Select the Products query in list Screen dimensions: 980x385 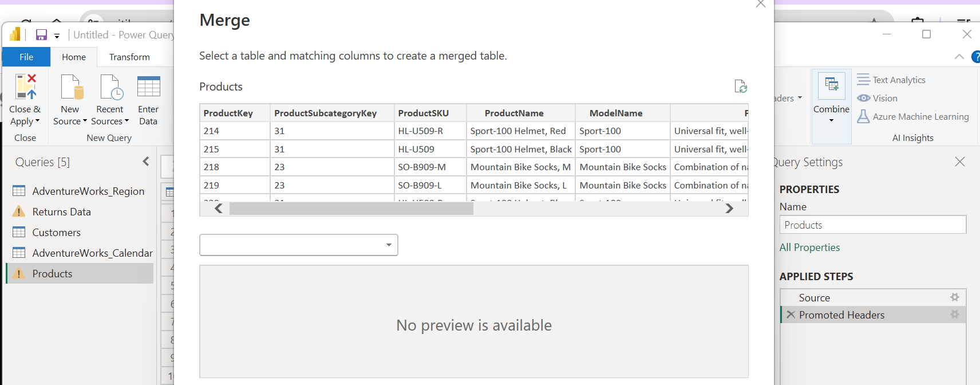click(x=80, y=273)
